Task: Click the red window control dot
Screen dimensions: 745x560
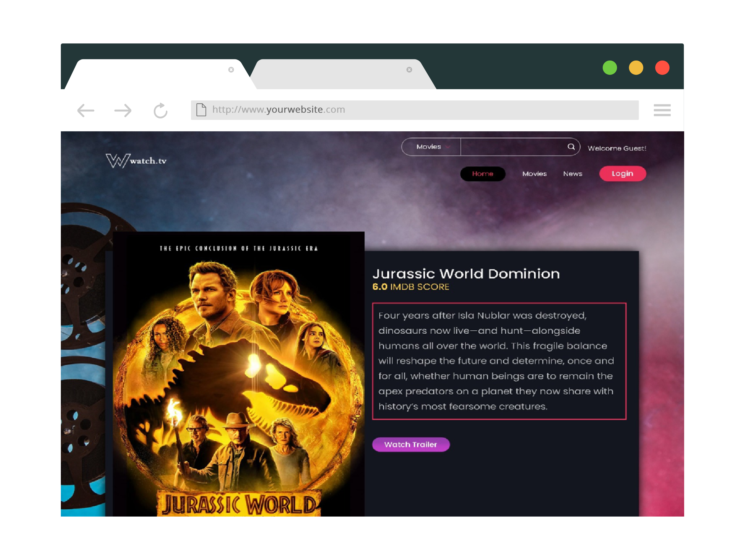Action: pyautogui.click(x=662, y=68)
